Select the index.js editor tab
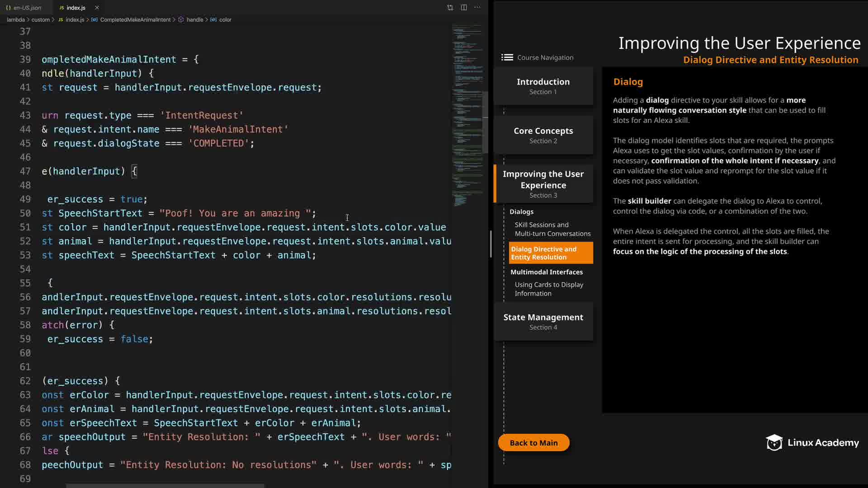868x488 pixels. pyautogui.click(x=75, y=8)
